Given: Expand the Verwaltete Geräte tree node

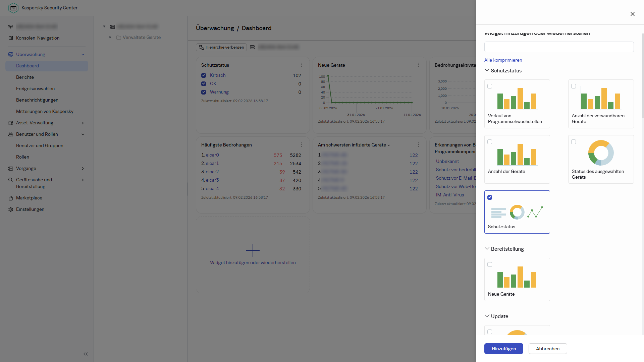Looking at the screenshot, I should tap(110, 37).
